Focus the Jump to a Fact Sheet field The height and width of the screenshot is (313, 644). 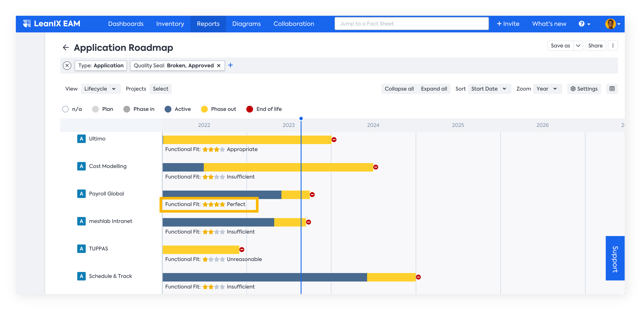[411, 24]
